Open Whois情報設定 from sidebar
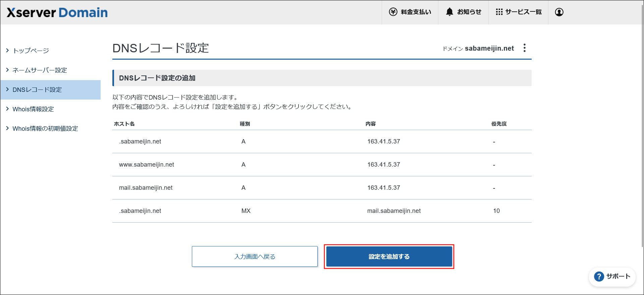 [33, 109]
